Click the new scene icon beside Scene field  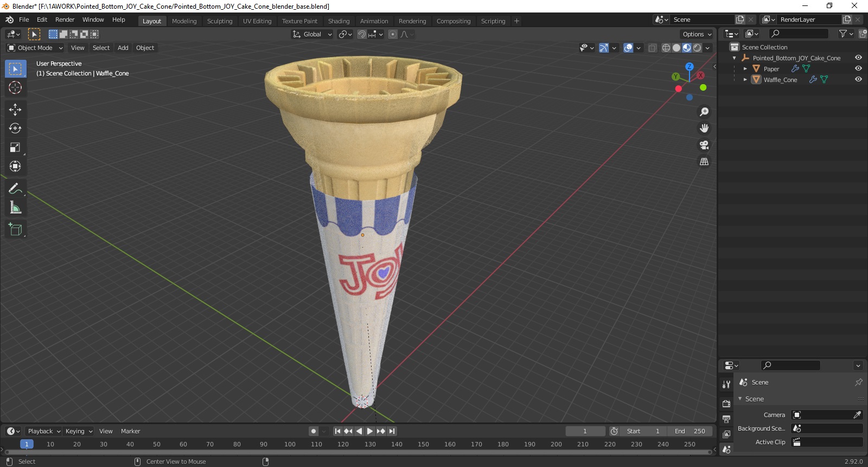click(x=740, y=20)
